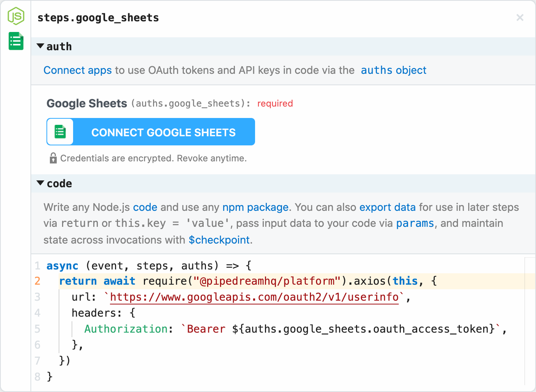Click the '@pipedreamhq/platform' string in code
This screenshot has width=536, height=392.
pos(266,281)
